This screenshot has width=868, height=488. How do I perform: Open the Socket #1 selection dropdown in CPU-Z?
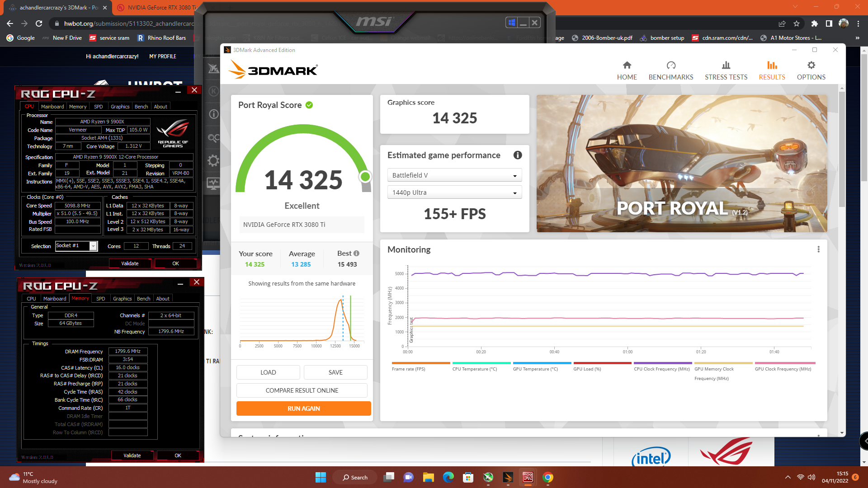[x=93, y=246]
